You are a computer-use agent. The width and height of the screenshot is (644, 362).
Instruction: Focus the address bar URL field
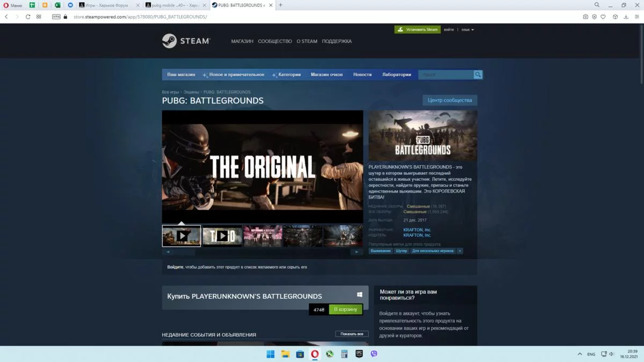coord(322,17)
